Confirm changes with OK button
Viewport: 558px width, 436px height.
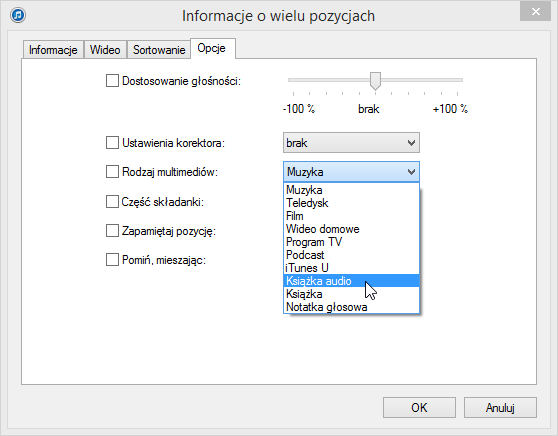[419, 408]
